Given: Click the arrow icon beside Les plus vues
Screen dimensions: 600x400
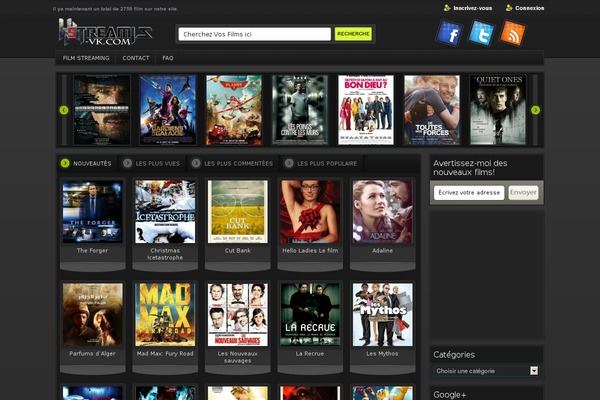Looking at the screenshot, I should click(127, 163).
